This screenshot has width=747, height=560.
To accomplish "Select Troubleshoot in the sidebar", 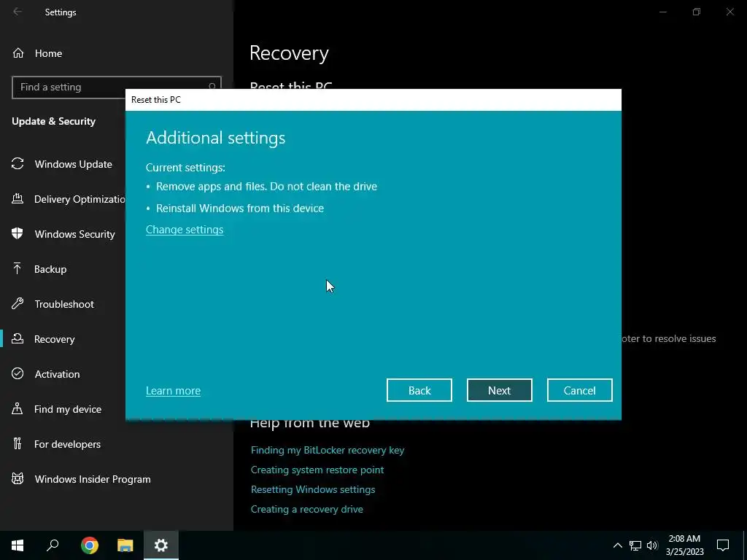I will (x=63, y=304).
